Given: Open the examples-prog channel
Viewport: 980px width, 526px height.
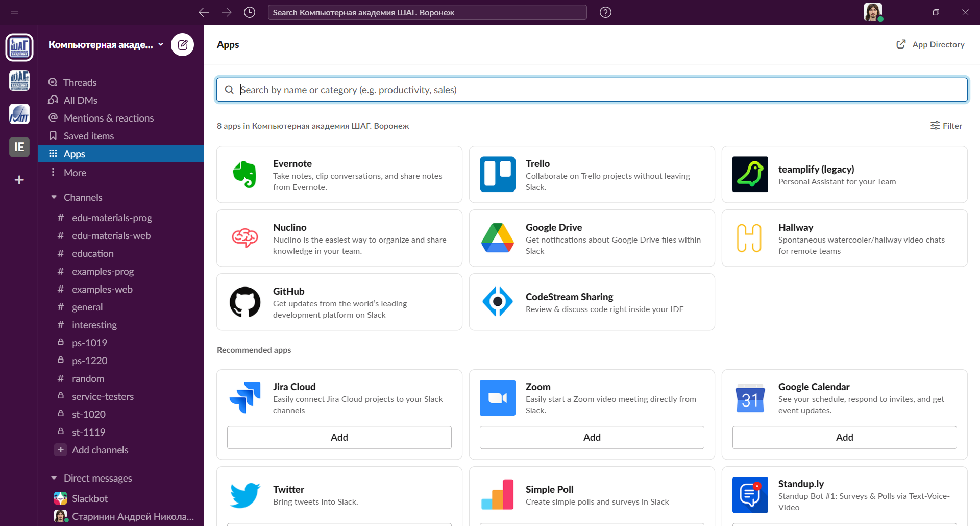Looking at the screenshot, I should [121, 271].
